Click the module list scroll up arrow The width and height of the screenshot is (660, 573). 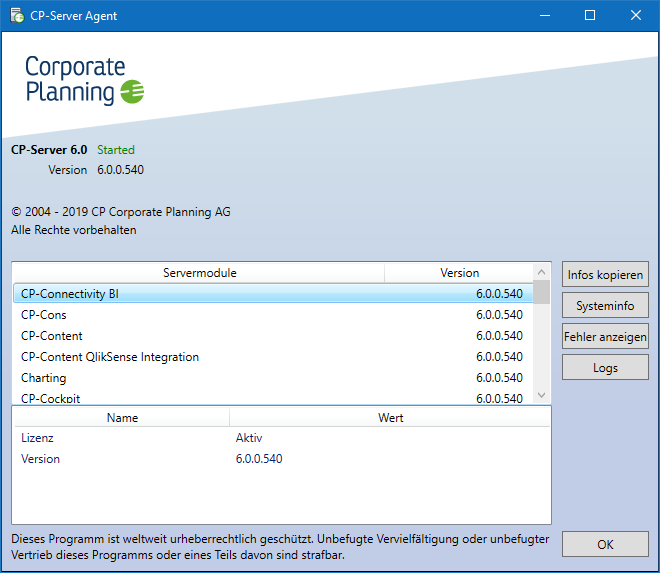(542, 272)
